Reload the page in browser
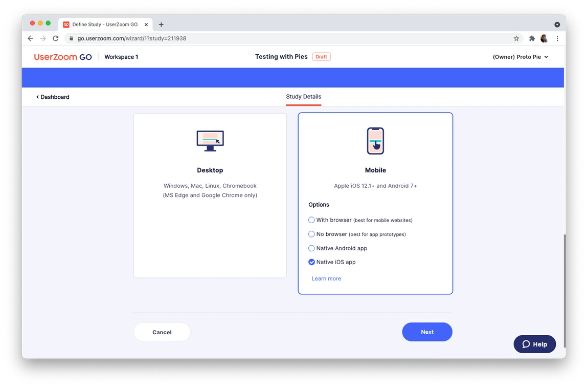Screen dimensions: 588x388 (x=56, y=38)
